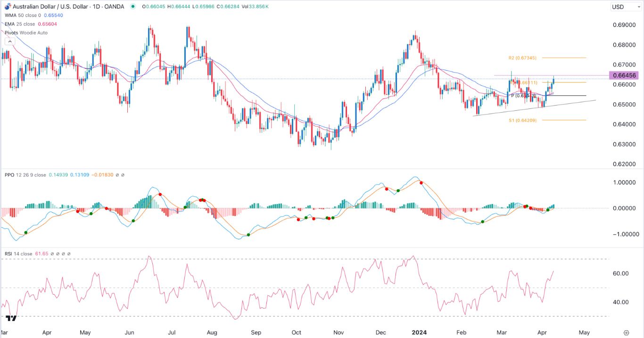Open time axis settings gear icon
Screen dimensions: 644x338
coord(626,332)
